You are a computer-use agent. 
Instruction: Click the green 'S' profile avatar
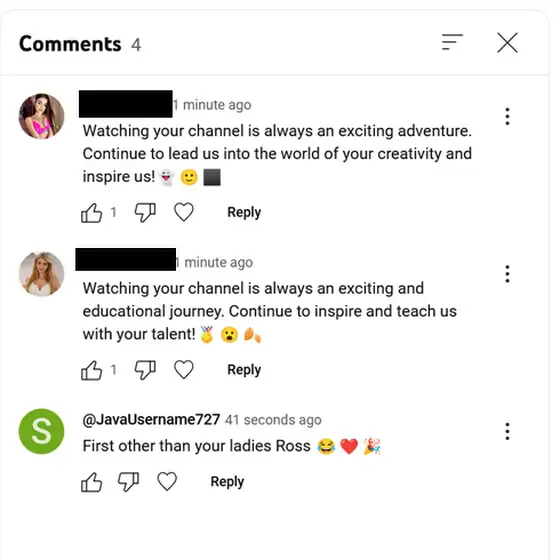(41, 431)
